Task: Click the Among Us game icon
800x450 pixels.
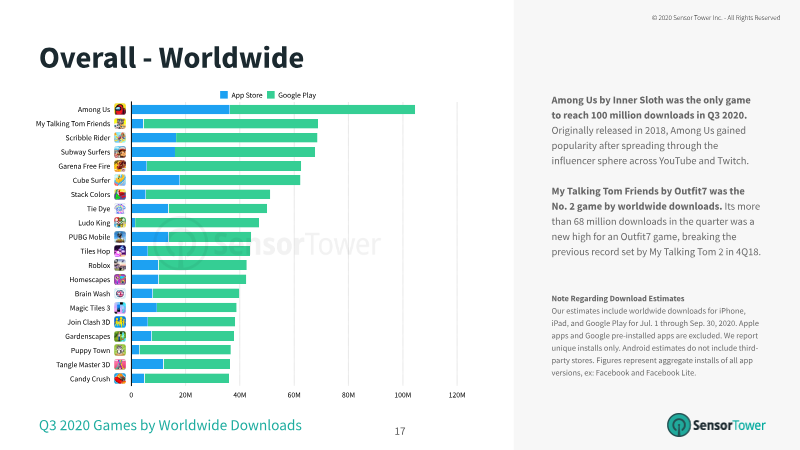Action: (x=120, y=109)
